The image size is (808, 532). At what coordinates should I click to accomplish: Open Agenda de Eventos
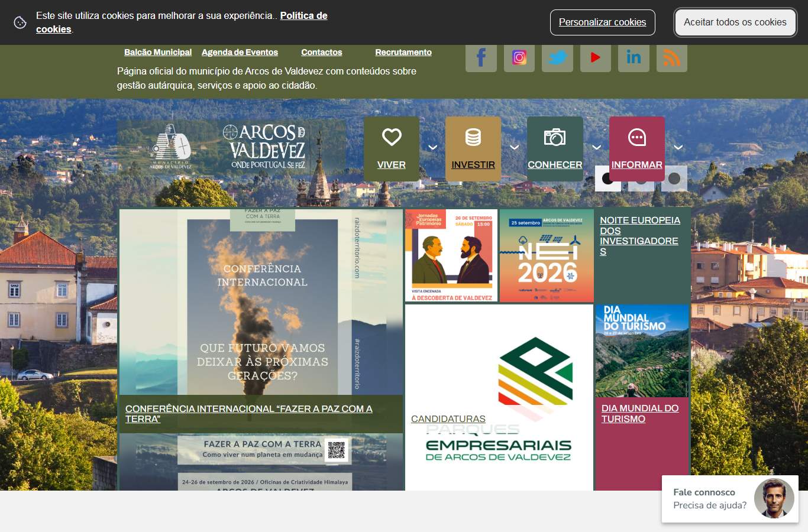pos(240,52)
